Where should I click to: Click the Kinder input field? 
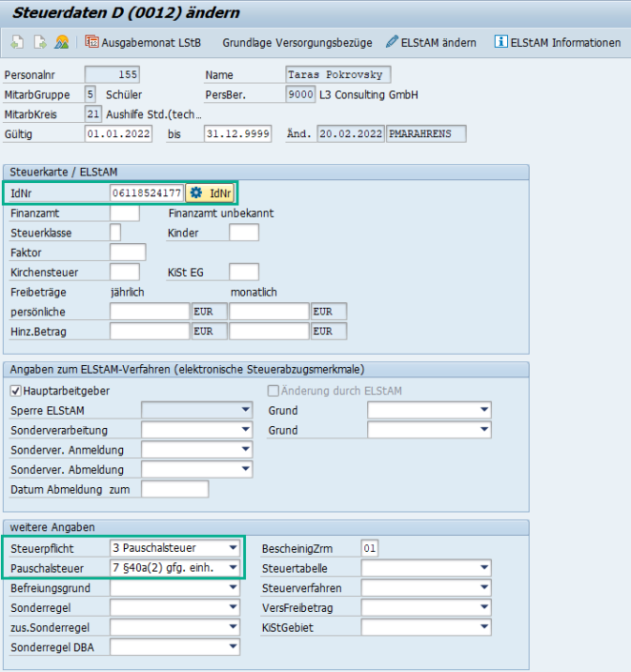tap(244, 233)
